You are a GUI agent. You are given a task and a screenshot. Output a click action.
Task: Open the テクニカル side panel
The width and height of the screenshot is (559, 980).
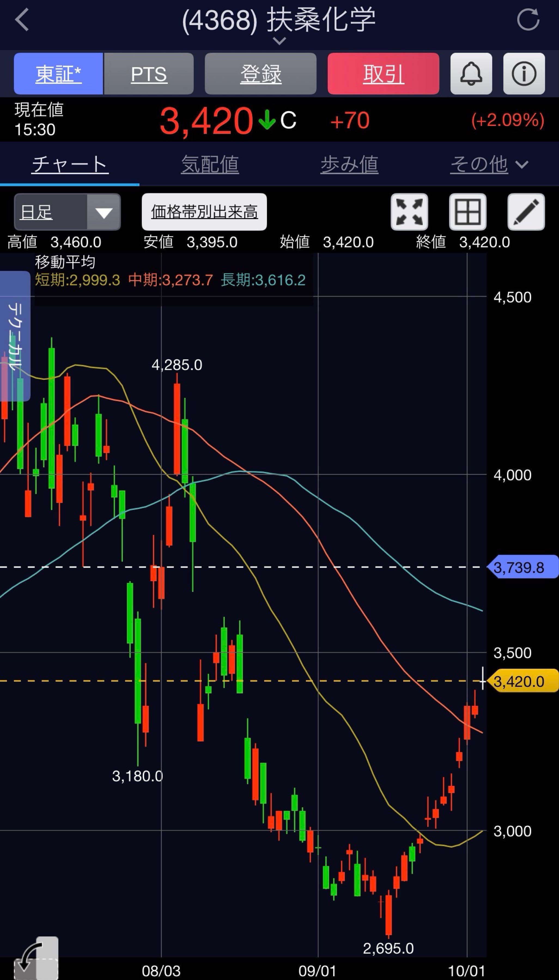[x=15, y=336]
